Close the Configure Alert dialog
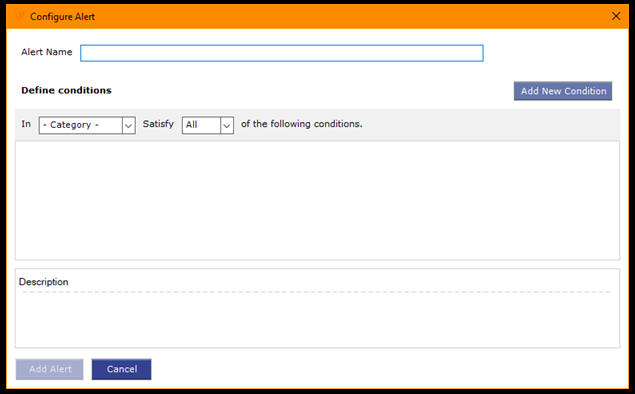This screenshot has height=394, width=635. pos(616,16)
